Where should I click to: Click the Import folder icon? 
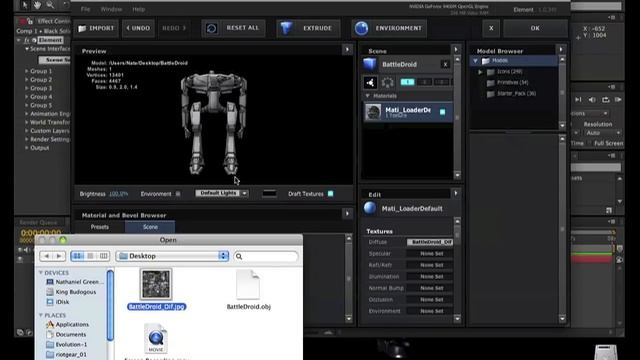pos(82,29)
